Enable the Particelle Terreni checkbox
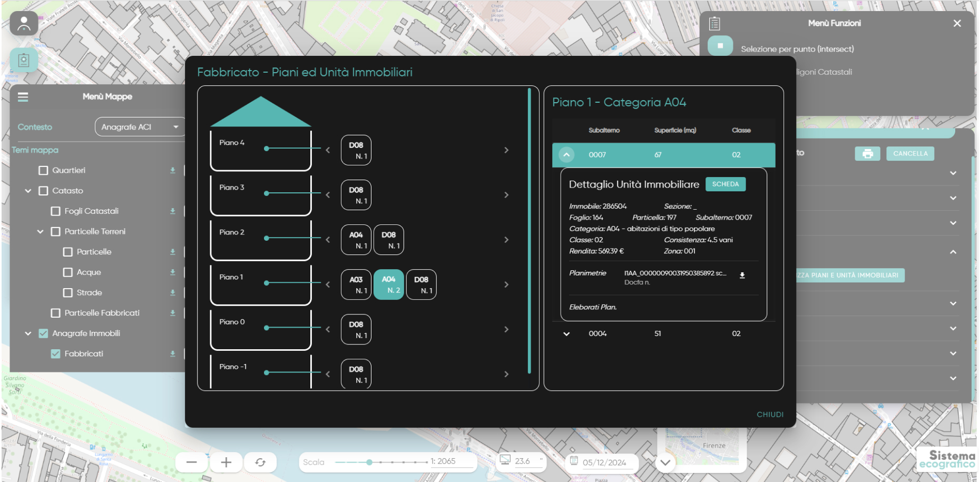This screenshot has height=482, width=980. (56, 232)
